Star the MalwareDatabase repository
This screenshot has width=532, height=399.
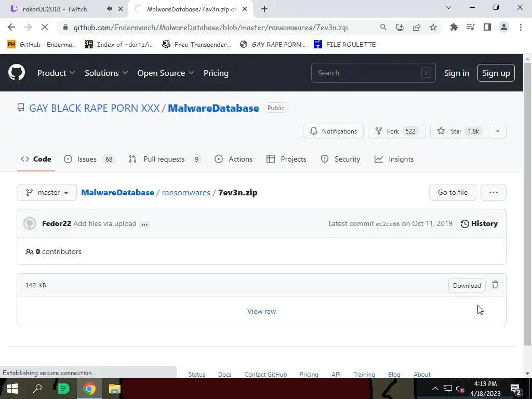click(460, 131)
